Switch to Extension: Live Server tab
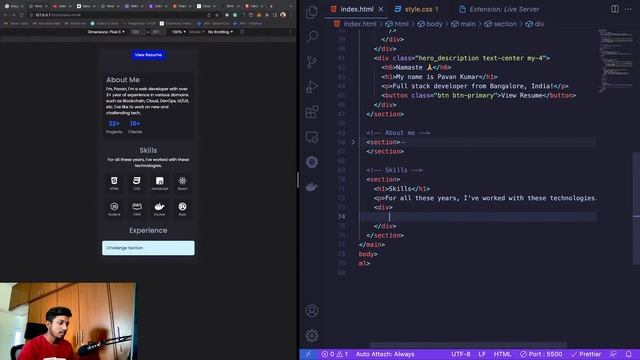Viewport: 640px width, 360px height. (499, 9)
